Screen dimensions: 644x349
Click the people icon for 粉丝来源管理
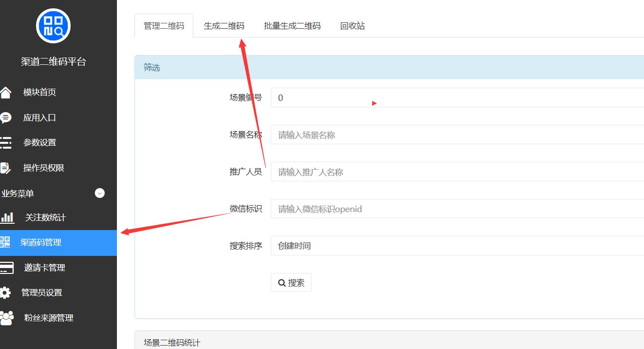pos(7,318)
